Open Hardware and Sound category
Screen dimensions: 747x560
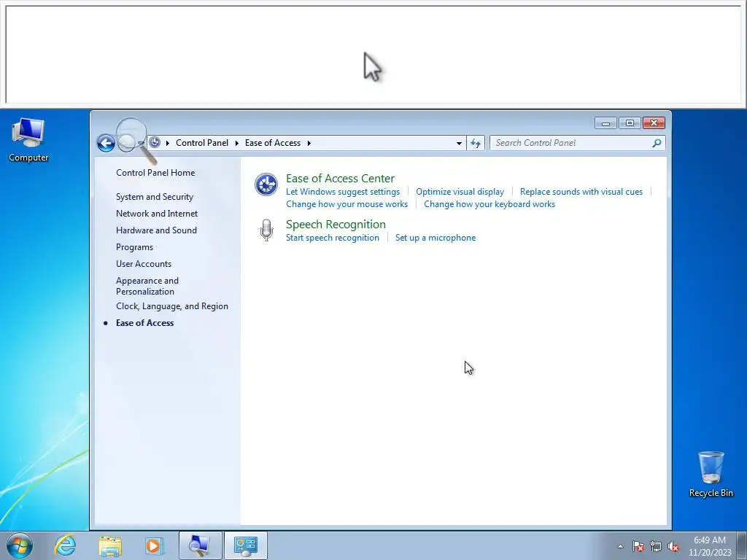(156, 230)
